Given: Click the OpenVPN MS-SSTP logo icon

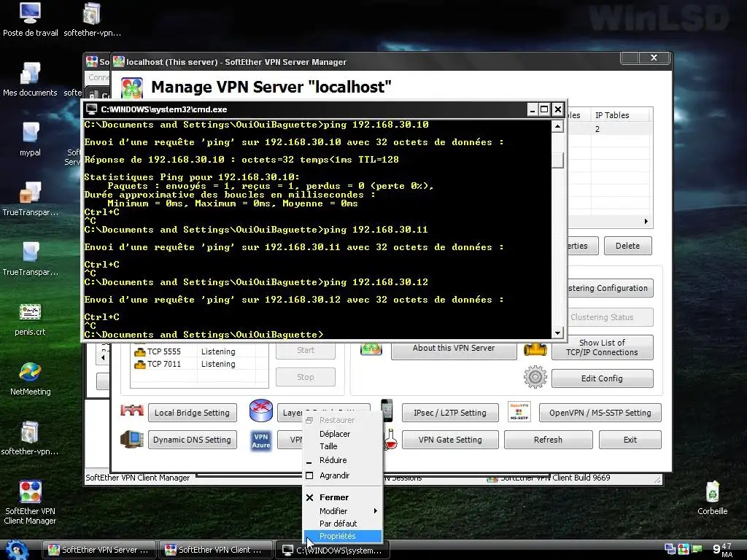Looking at the screenshot, I should tap(519, 412).
